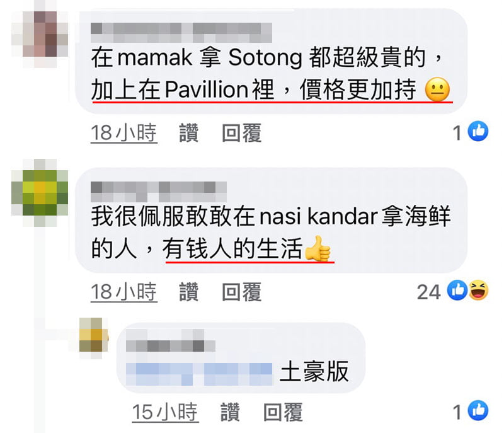Open green avatar of second commenter
Viewport: 504px width, 433px height.
click(40, 193)
